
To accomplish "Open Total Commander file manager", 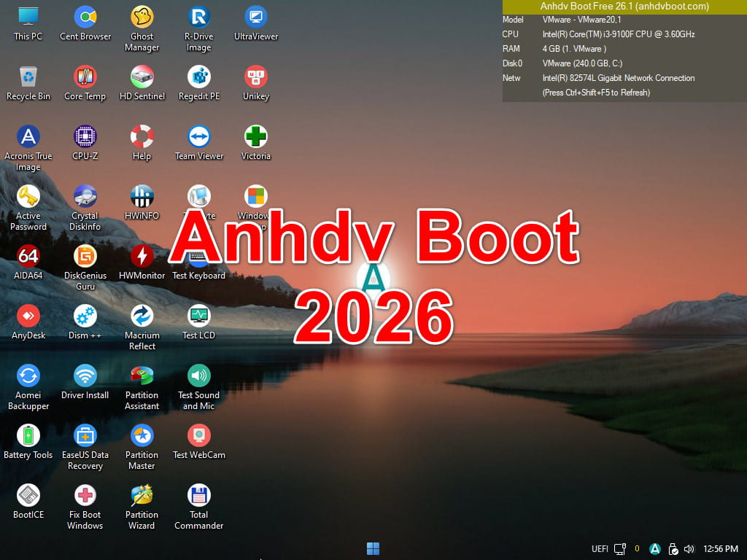I will 198,507.
